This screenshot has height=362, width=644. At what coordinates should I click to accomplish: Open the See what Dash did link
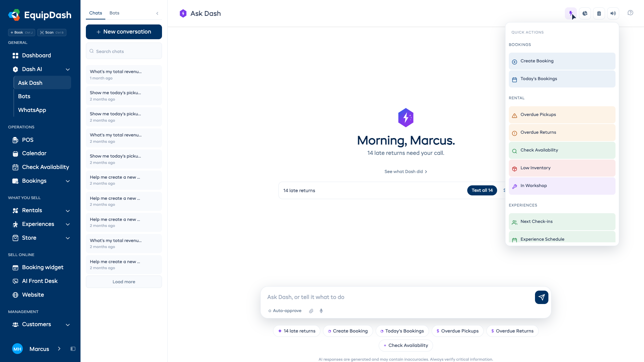[x=406, y=172]
